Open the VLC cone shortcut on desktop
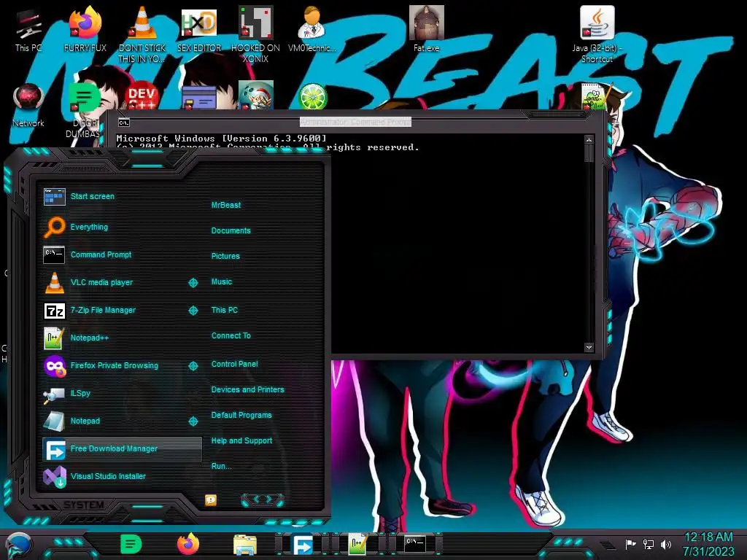Viewport: 747px width, 560px height. pos(142,35)
